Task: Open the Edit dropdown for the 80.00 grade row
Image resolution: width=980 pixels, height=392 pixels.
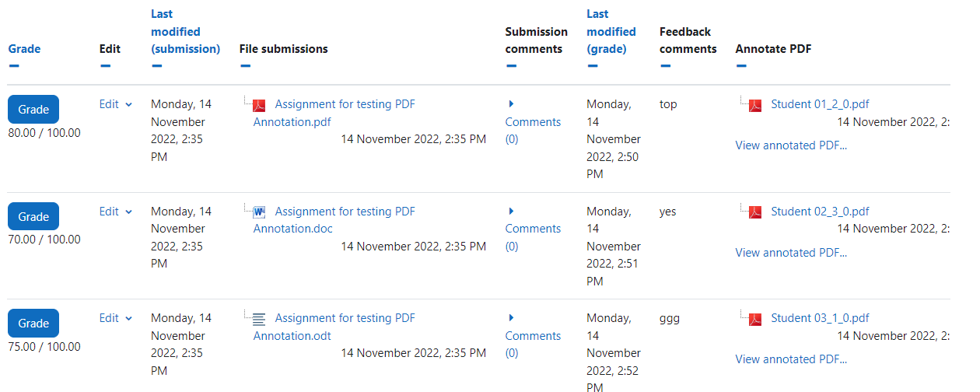Action: pos(116,104)
